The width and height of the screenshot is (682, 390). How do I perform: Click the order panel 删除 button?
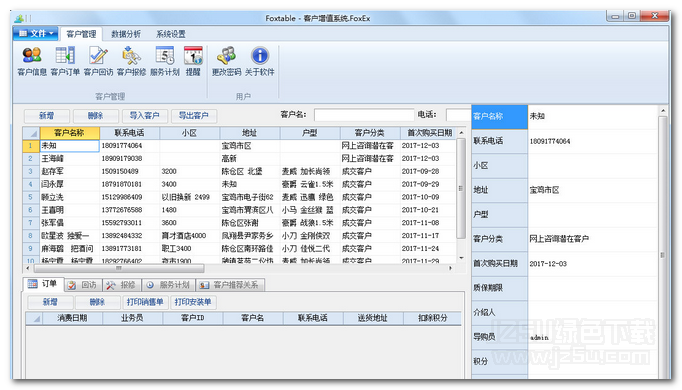click(97, 302)
